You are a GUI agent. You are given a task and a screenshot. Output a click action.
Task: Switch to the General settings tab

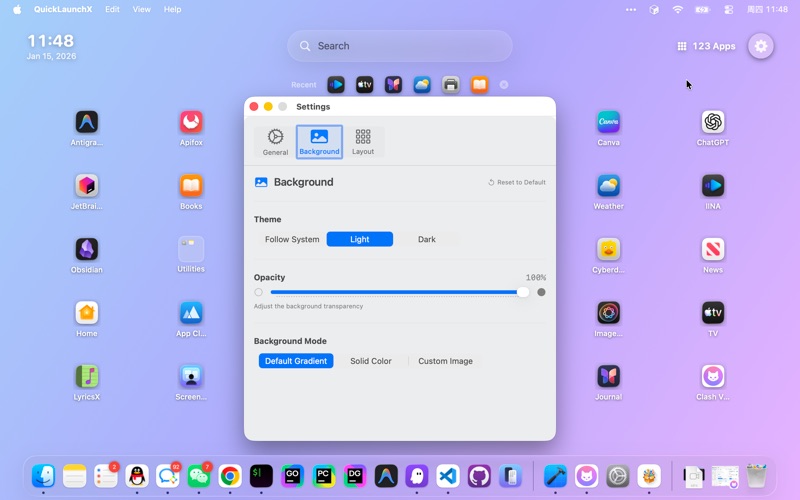point(275,142)
